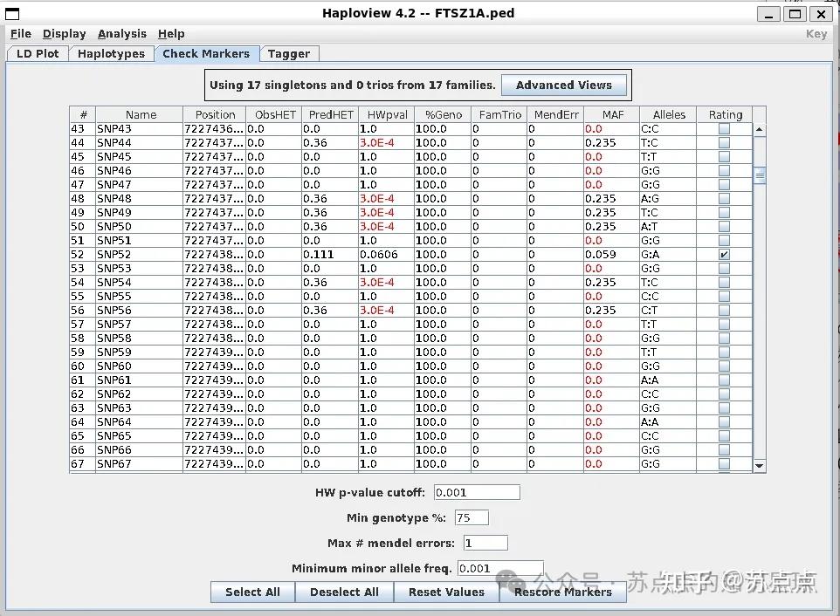Click Reset Values
This screenshot has height=616, width=840.
click(446, 592)
